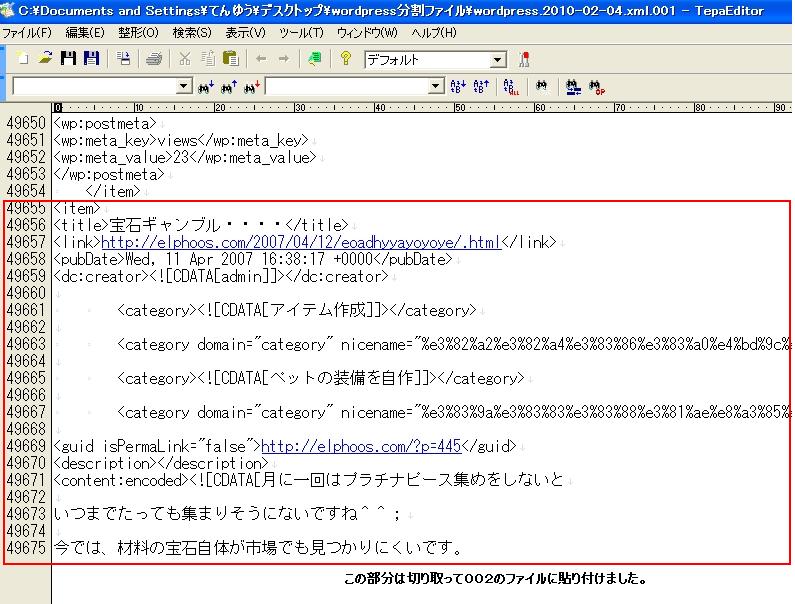Click the category アイテム作成 line
This screenshot has width=795, height=604.
coord(297,310)
